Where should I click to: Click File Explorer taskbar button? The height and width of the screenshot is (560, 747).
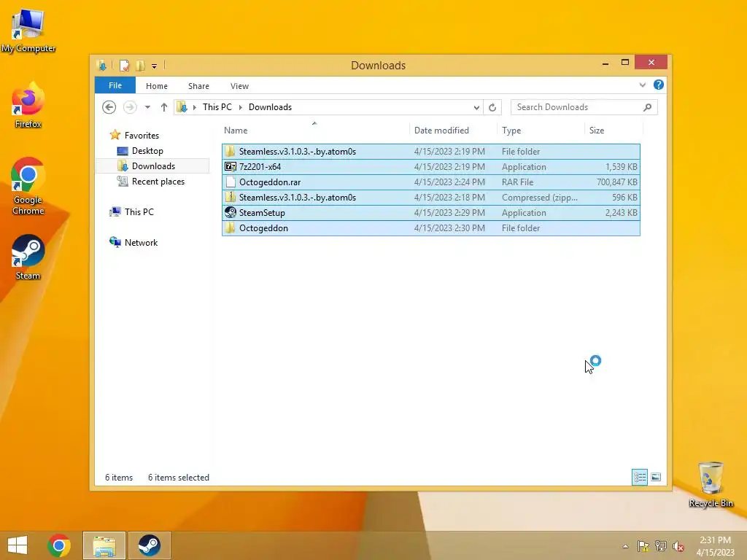pyautogui.click(x=104, y=545)
